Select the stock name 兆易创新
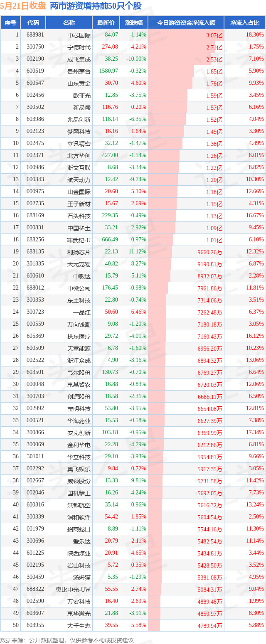The height and width of the screenshot is (644, 266). [x=79, y=119]
